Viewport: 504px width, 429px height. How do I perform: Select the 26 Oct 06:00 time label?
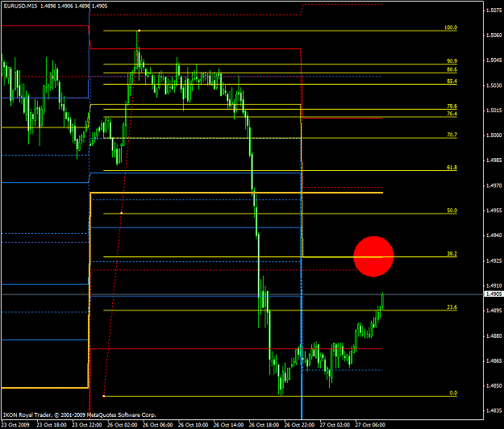tap(157, 425)
